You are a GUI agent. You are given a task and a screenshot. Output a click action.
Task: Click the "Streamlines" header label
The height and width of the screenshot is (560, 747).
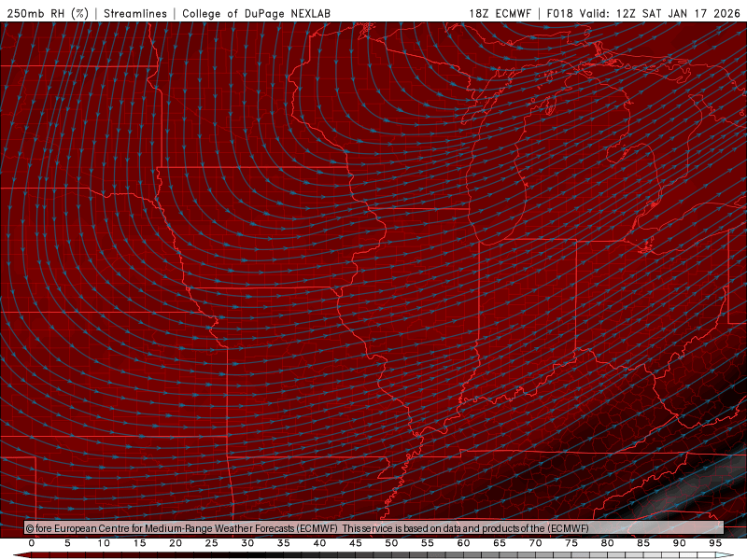(x=135, y=13)
